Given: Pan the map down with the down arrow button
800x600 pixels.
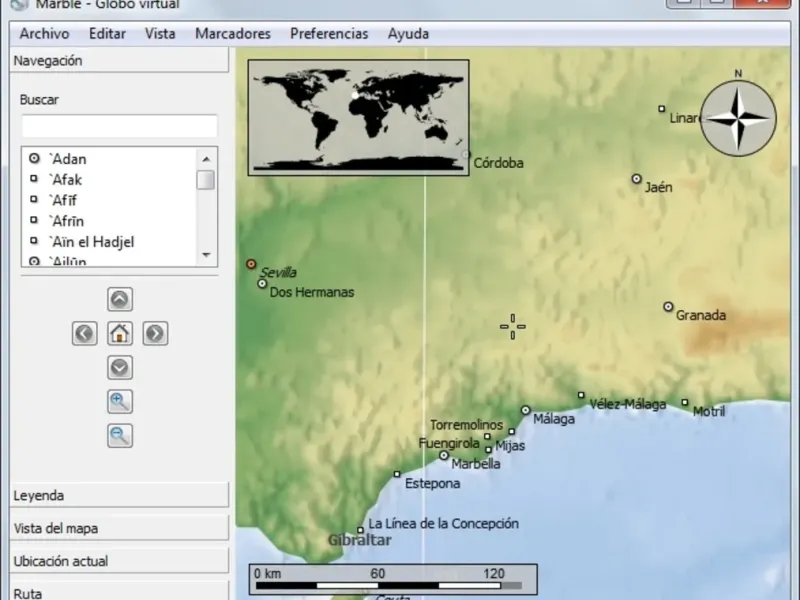Looking at the screenshot, I should [x=120, y=367].
